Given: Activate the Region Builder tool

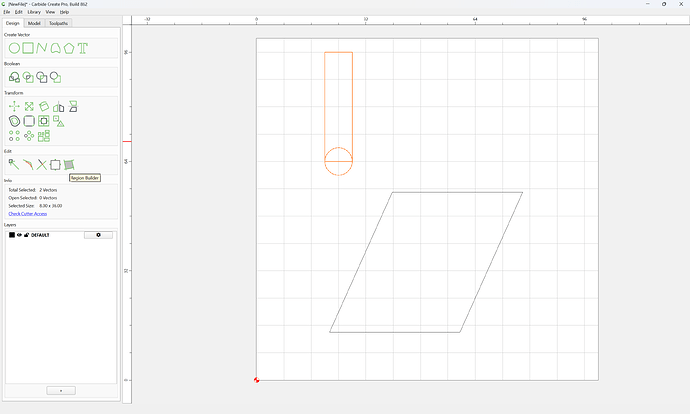Looking at the screenshot, I should click(69, 165).
